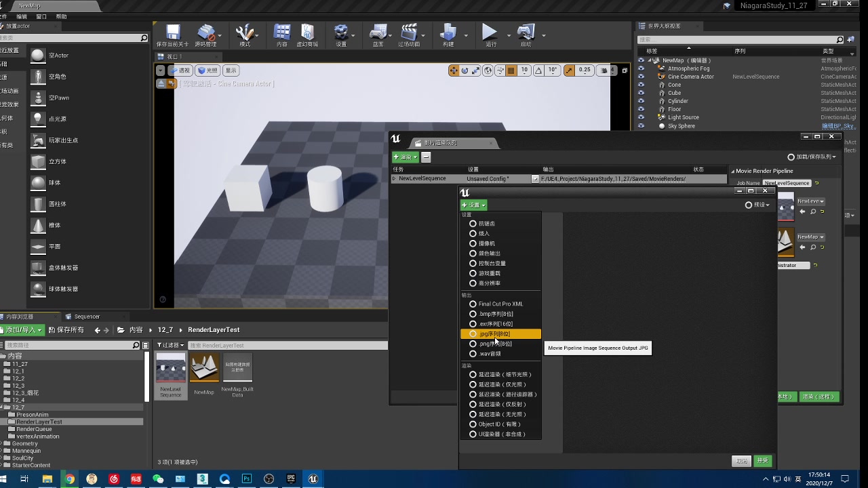Click the Accept (接受) button
Screen dimensions: 868x488
pyautogui.click(x=763, y=461)
